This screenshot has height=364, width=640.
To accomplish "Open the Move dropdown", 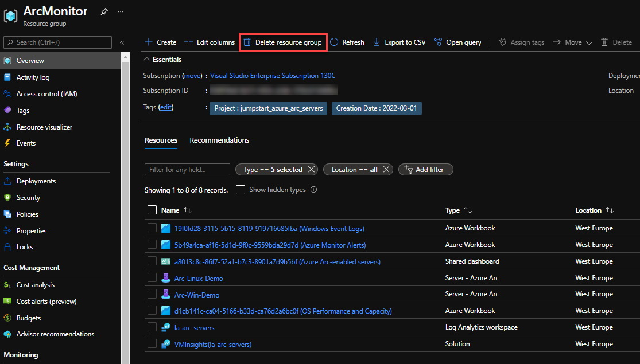I will 573,42.
